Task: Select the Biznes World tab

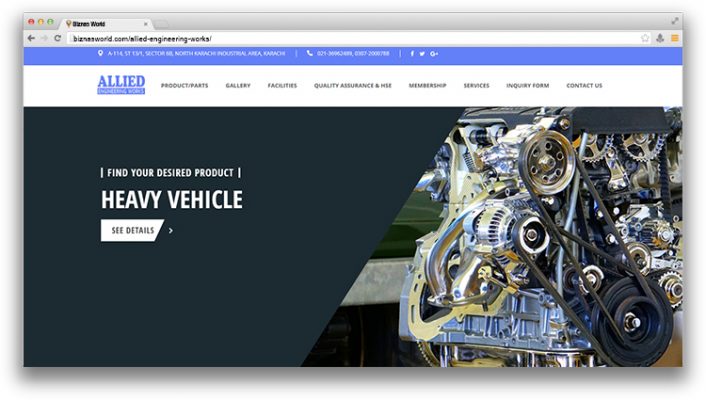Action: tap(106, 24)
